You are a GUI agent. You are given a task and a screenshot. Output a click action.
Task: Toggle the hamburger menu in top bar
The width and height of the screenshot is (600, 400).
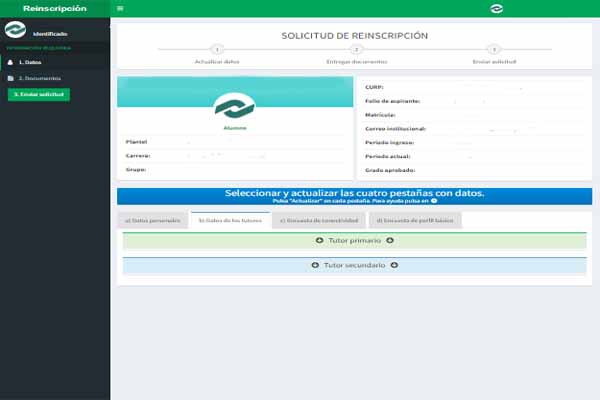(120, 8)
